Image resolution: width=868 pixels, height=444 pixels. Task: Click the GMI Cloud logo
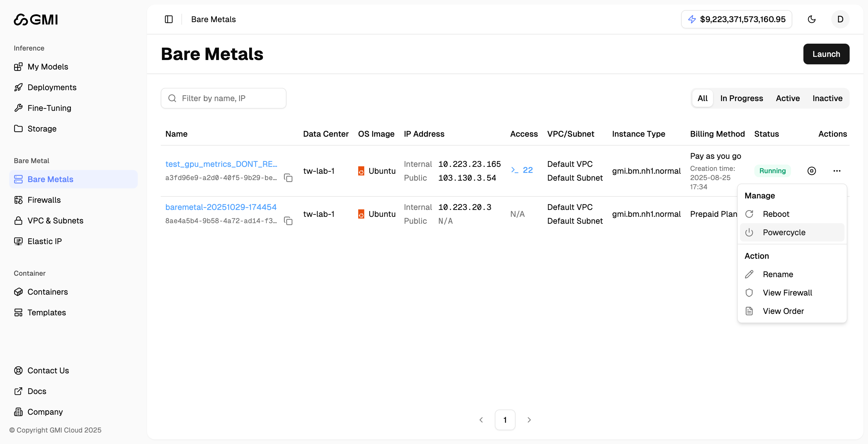pos(35,19)
